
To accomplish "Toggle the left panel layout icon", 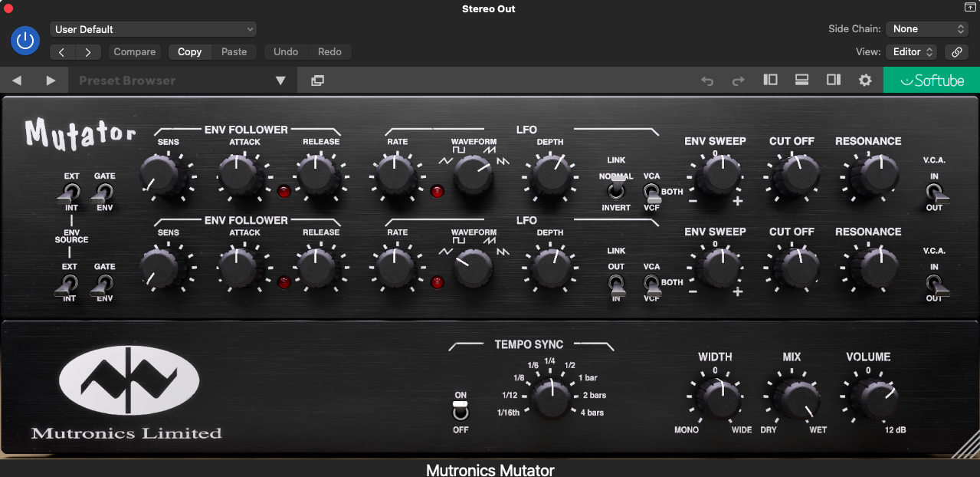I will click(x=771, y=80).
